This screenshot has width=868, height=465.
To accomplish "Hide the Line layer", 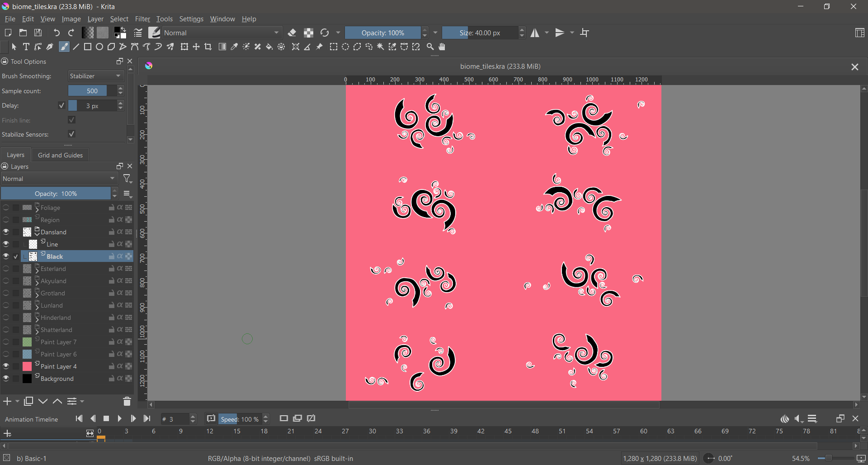I will click(x=6, y=244).
